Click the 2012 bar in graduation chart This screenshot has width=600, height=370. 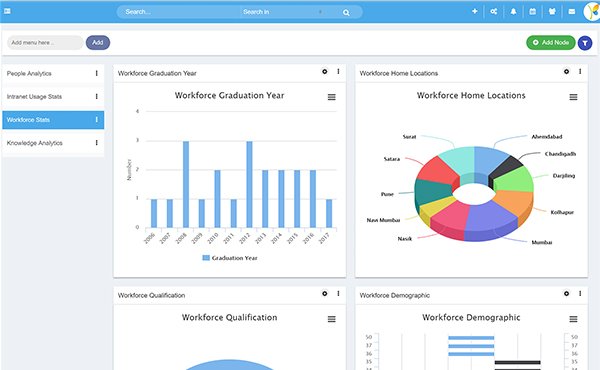[249, 184]
